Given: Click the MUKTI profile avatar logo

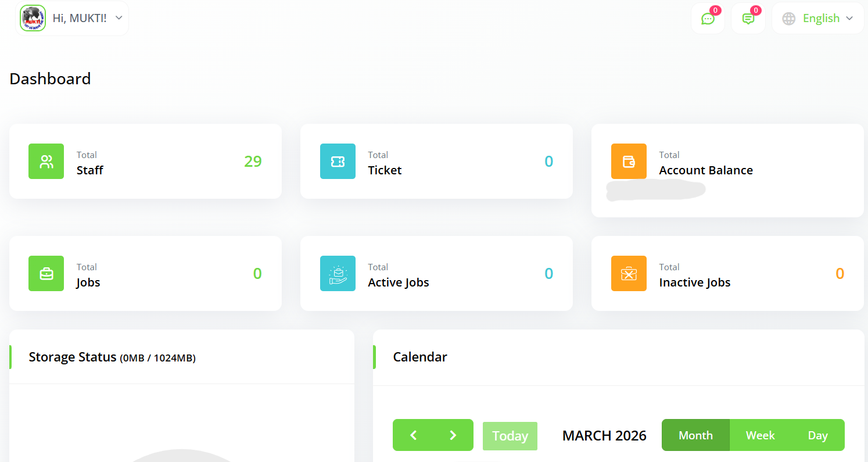Looking at the screenshot, I should 33,18.
